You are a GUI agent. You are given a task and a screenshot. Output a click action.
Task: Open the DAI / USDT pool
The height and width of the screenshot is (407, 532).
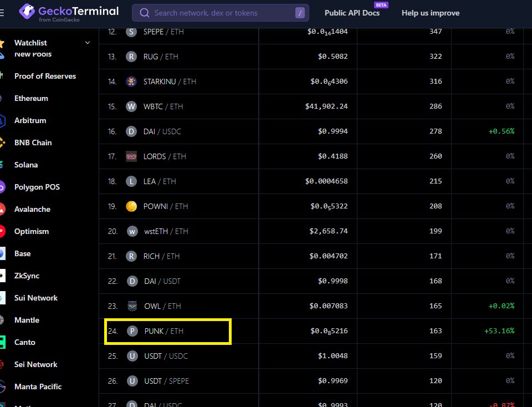[x=162, y=281]
